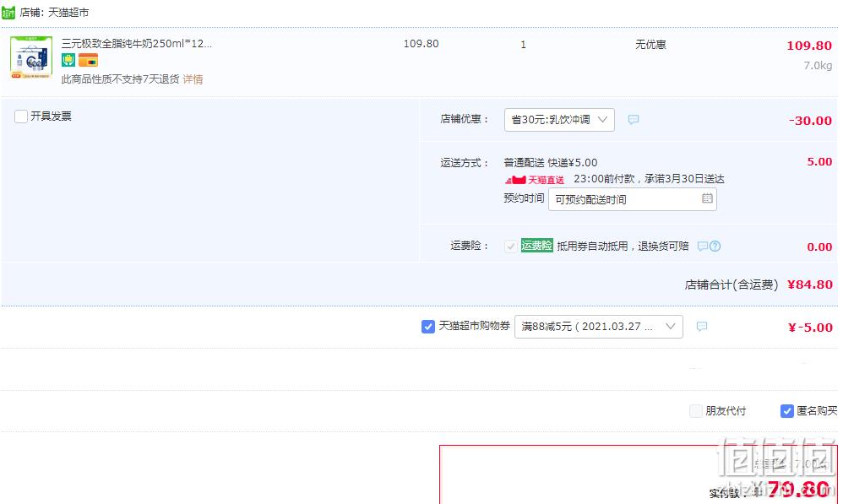
Task: Click the 可预约配送时间 input field
Action: pyautogui.click(x=632, y=199)
